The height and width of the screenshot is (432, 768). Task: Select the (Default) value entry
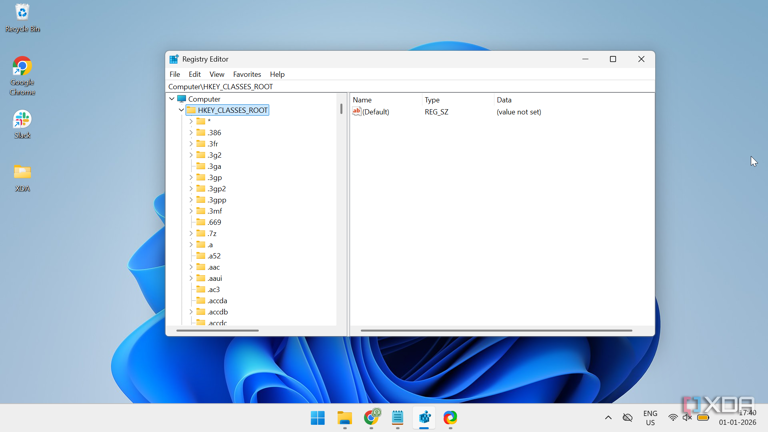click(x=376, y=112)
